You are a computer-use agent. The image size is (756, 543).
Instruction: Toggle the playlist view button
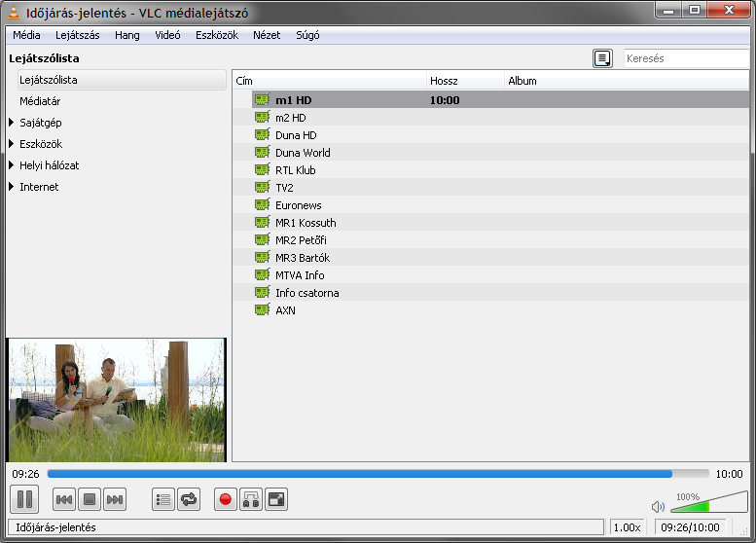click(163, 499)
